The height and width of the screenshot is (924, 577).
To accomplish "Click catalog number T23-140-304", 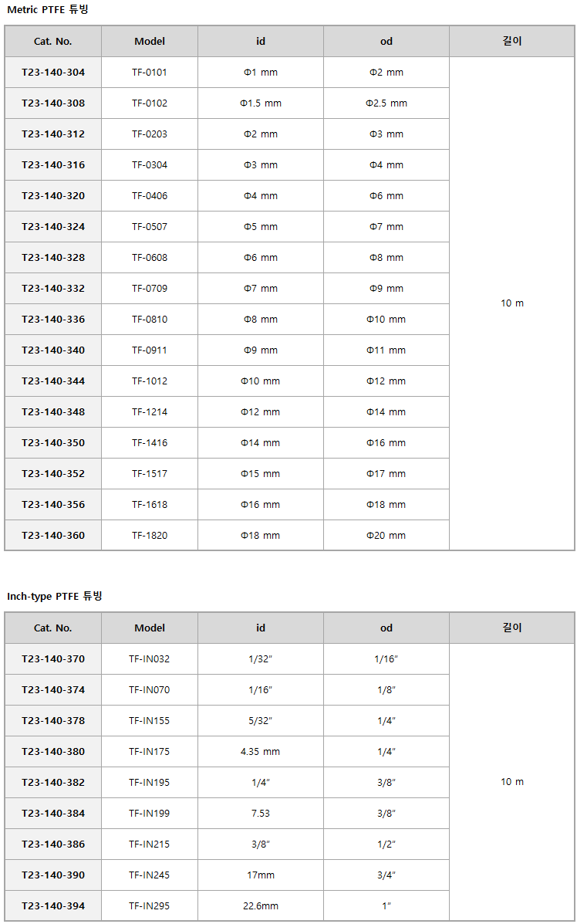I will (53, 73).
